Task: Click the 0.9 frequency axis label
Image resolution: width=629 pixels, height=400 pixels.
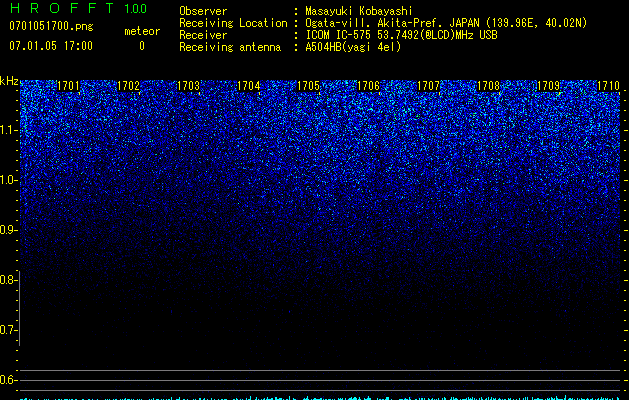Action: (x=8, y=230)
